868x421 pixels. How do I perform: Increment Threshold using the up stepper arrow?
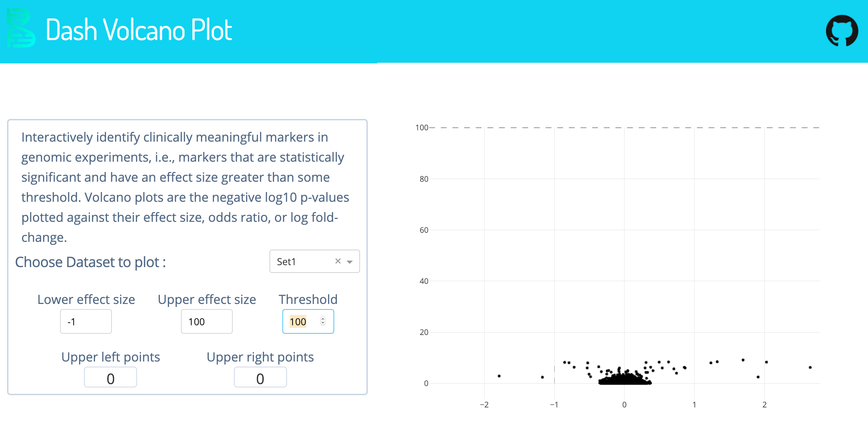(323, 318)
